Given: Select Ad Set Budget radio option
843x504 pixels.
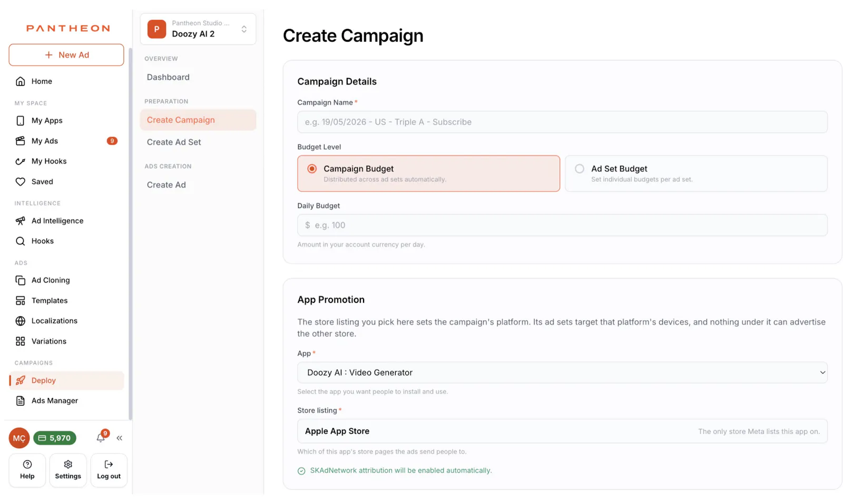Looking at the screenshot, I should pyautogui.click(x=696, y=173).
